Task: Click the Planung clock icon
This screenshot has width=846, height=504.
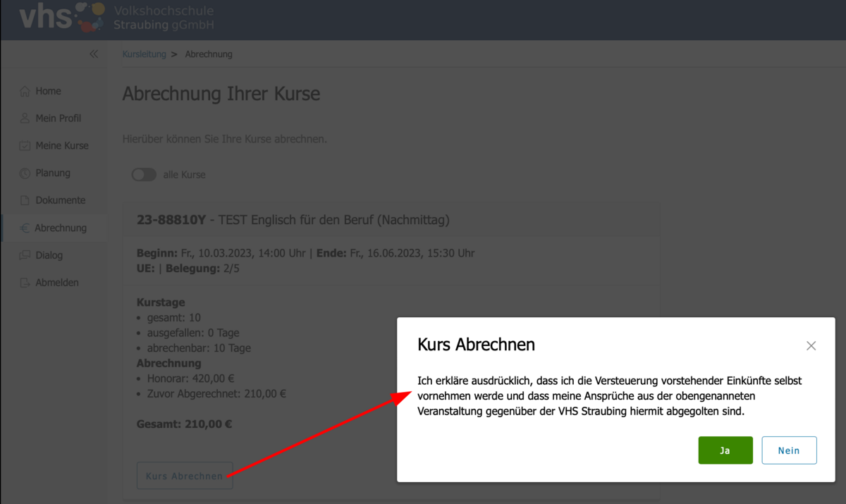Action: 25,173
